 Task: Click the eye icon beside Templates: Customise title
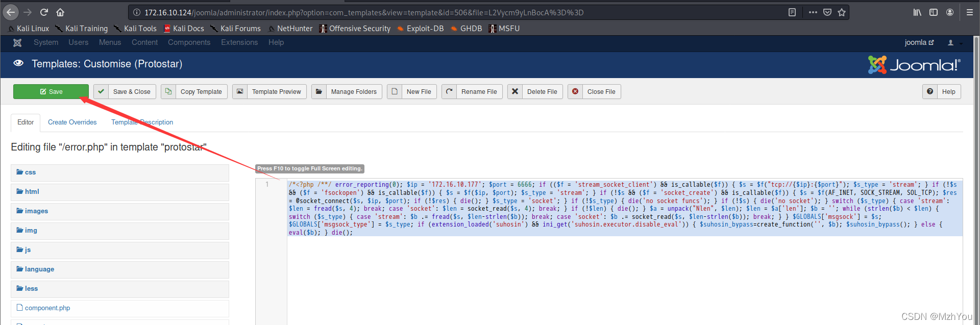tap(18, 63)
